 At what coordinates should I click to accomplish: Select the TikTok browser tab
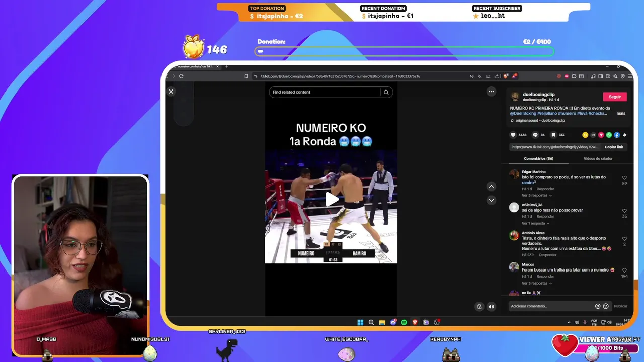pyautogui.click(x=196, y=66)
